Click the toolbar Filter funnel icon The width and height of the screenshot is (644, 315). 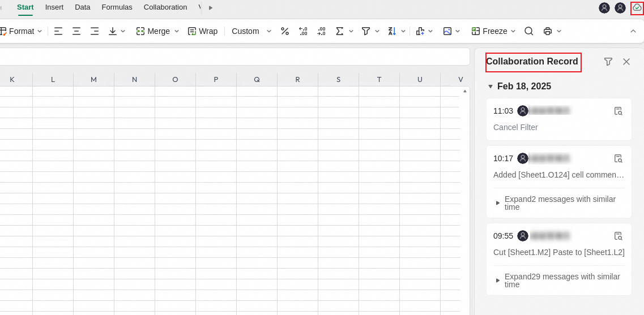pyautogui.click(x=365, y=31)
